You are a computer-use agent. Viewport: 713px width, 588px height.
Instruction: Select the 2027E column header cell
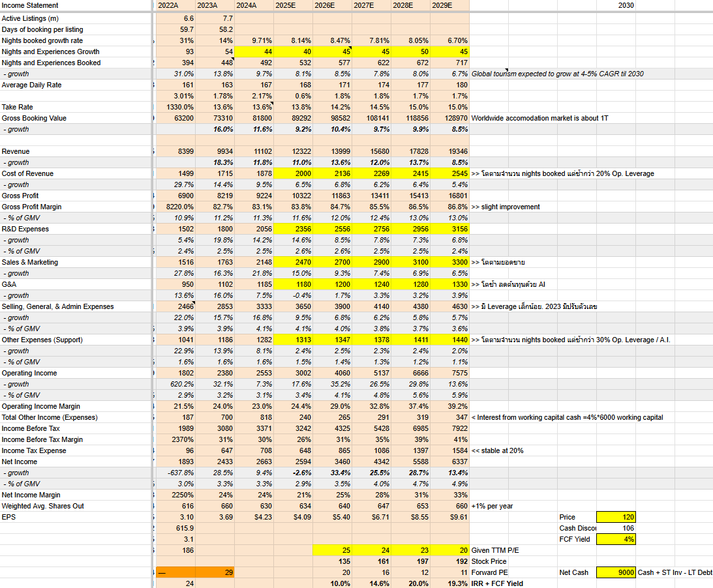click(x=371, y=5)
